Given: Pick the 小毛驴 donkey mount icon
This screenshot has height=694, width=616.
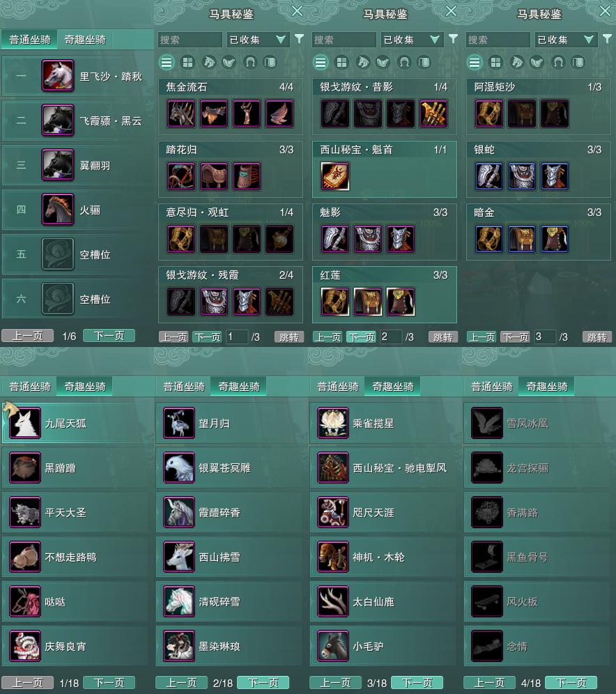Looking at the screenshot, I should [333, 646].
